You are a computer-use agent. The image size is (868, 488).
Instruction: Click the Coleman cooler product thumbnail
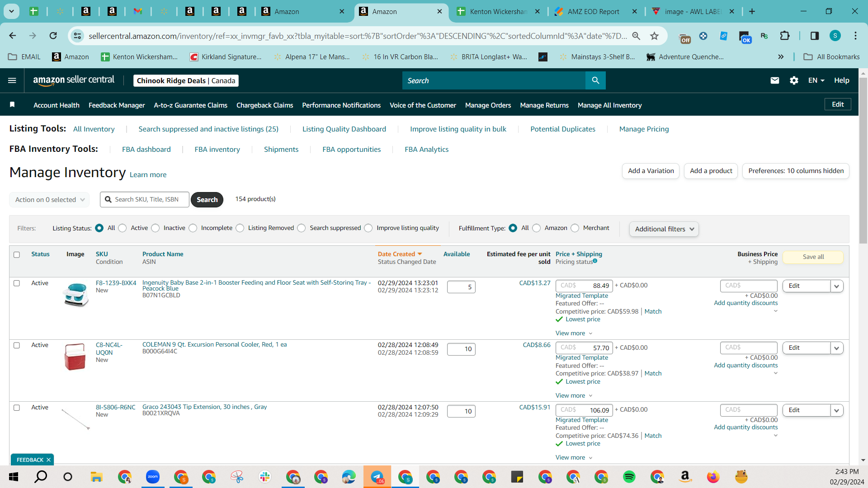pos(75,357)
